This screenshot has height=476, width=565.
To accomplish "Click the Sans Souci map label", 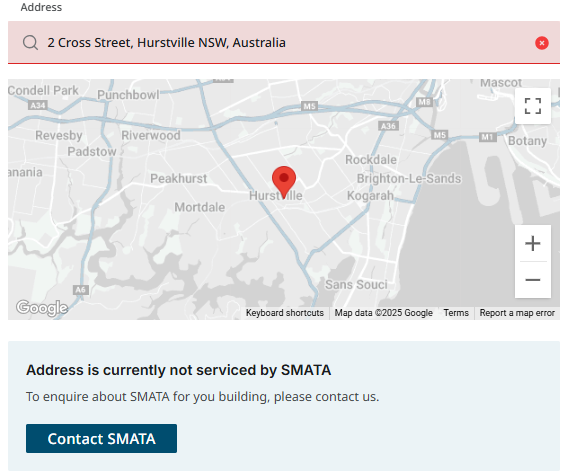I will (356, 285).
